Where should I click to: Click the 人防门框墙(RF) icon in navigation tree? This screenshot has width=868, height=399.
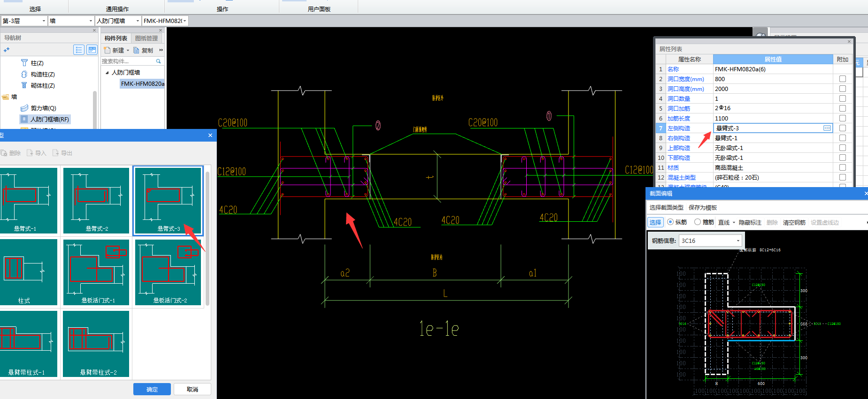pyautogui.click(x=24, y=119)
